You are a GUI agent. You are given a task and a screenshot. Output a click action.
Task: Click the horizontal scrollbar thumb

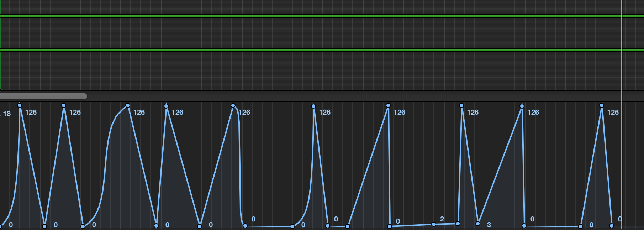click(43, 96)
